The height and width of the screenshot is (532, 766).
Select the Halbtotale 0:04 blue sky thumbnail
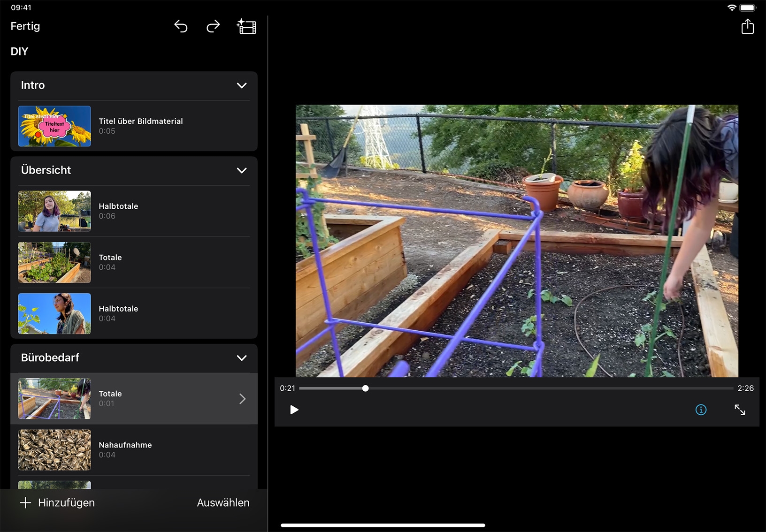[54, 313]
